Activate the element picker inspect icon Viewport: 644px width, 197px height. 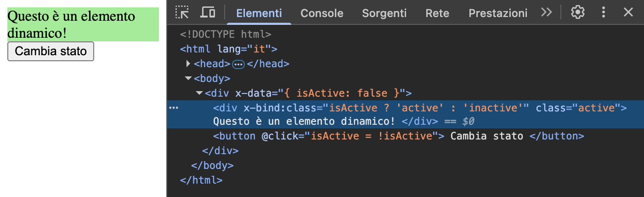182,12
